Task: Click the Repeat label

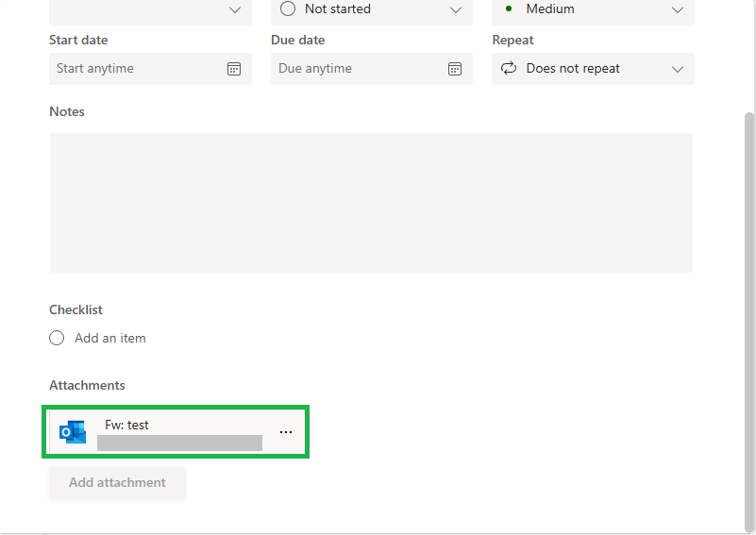Action: [512, 40]
